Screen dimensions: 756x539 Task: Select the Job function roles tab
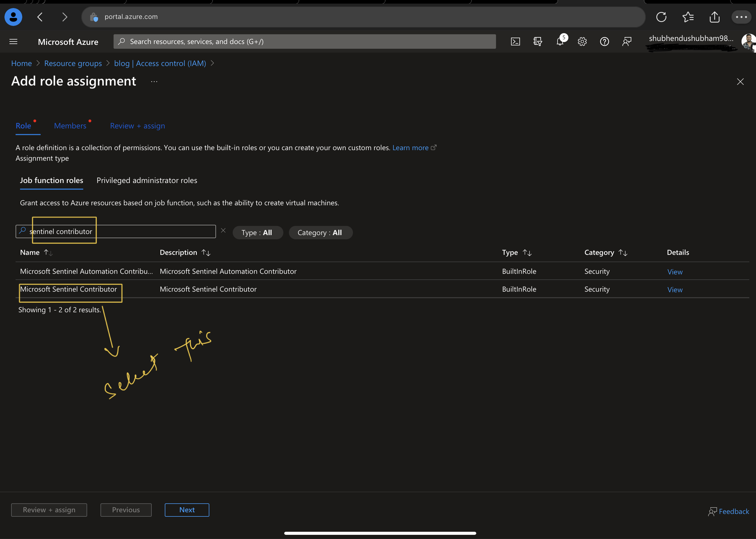[x=51, y=180]
